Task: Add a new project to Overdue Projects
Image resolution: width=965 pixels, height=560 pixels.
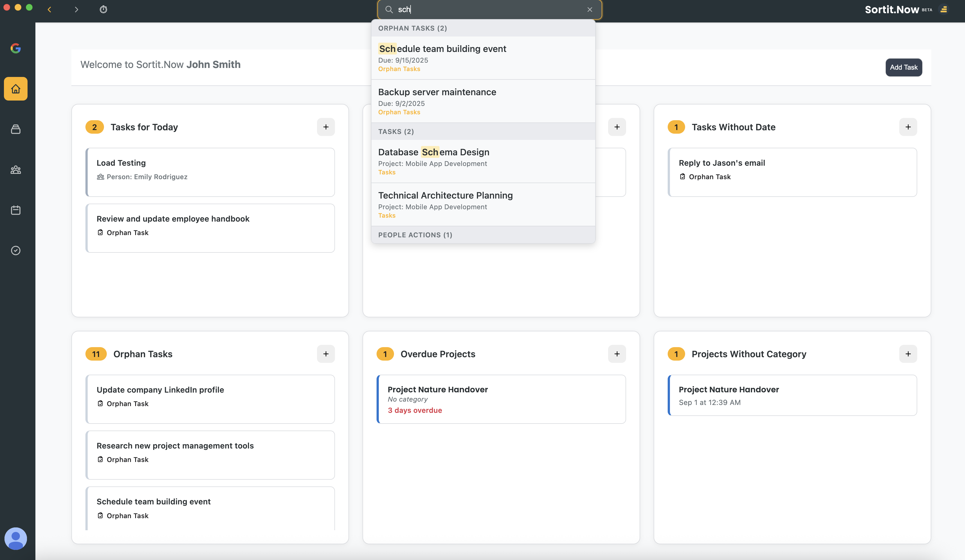Action: pos(617,354)
